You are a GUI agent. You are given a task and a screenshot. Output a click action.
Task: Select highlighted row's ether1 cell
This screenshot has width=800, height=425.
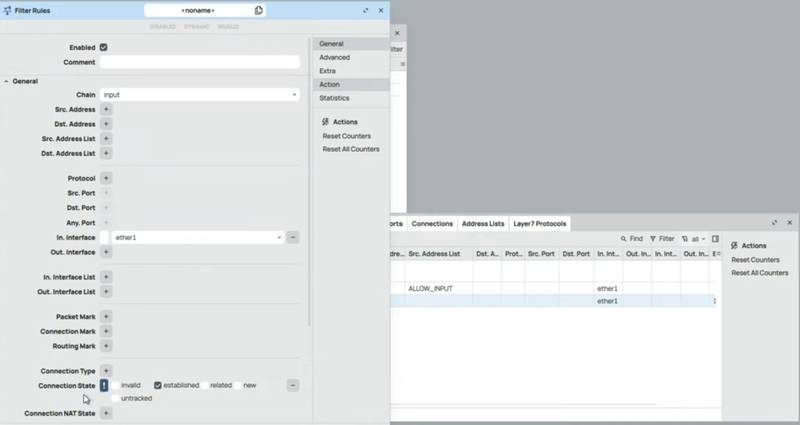coord(608,301)
